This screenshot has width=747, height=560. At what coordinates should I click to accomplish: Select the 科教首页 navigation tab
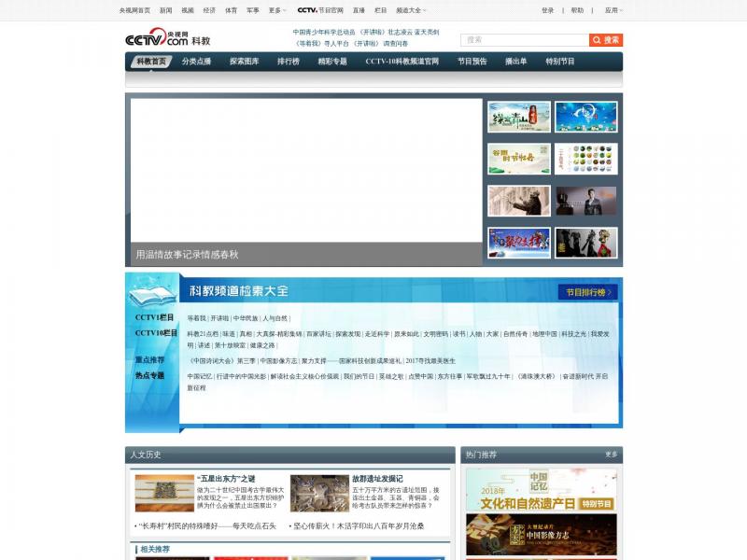pos(151,62)
